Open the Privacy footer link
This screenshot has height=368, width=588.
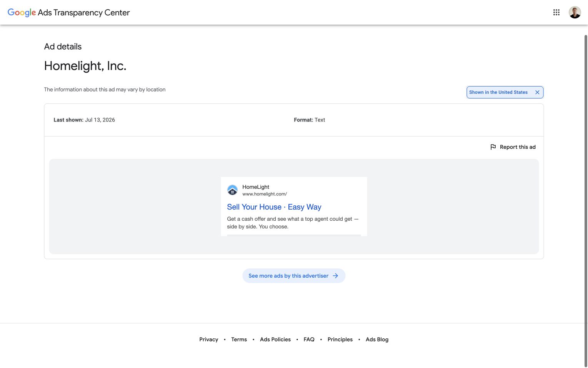(x=208, y=340)
